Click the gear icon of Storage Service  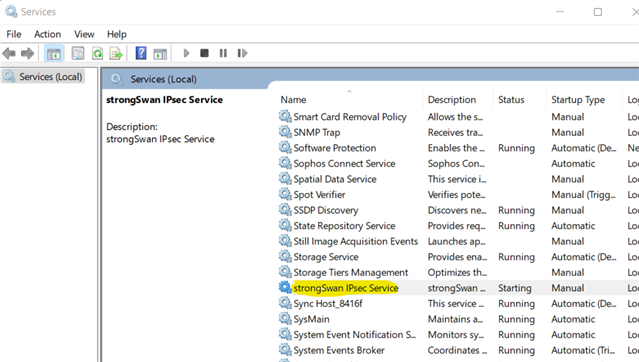(x=285, y=256)
